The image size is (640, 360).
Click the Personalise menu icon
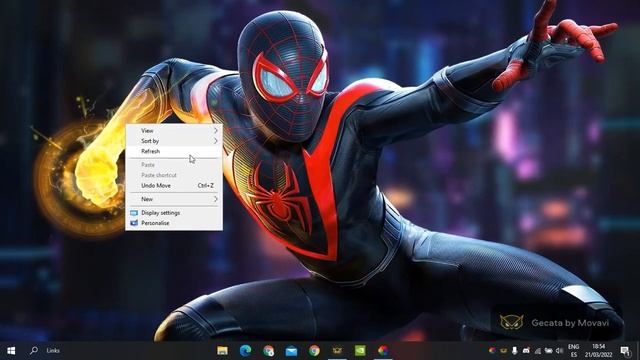[134, 223]
